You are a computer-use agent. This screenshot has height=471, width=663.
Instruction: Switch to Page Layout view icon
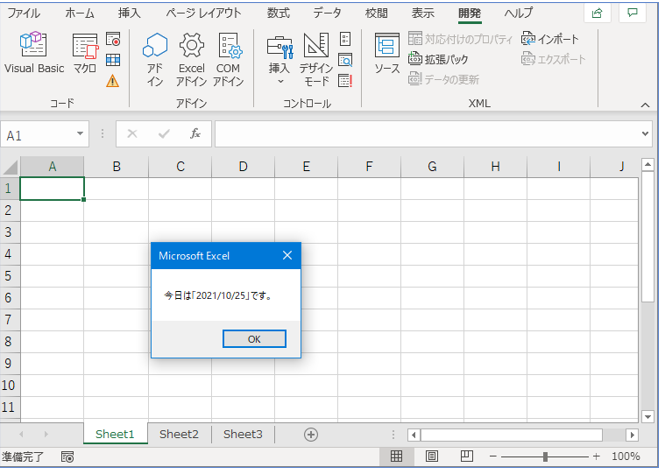click(x=432, y=456)
